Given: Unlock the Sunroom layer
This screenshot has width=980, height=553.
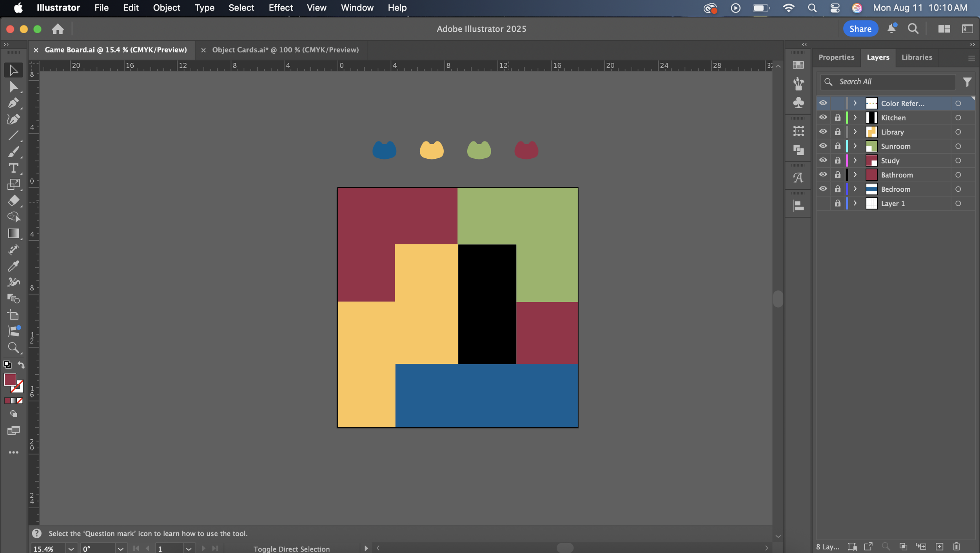Looking at the screenshot, I should 837,146.
